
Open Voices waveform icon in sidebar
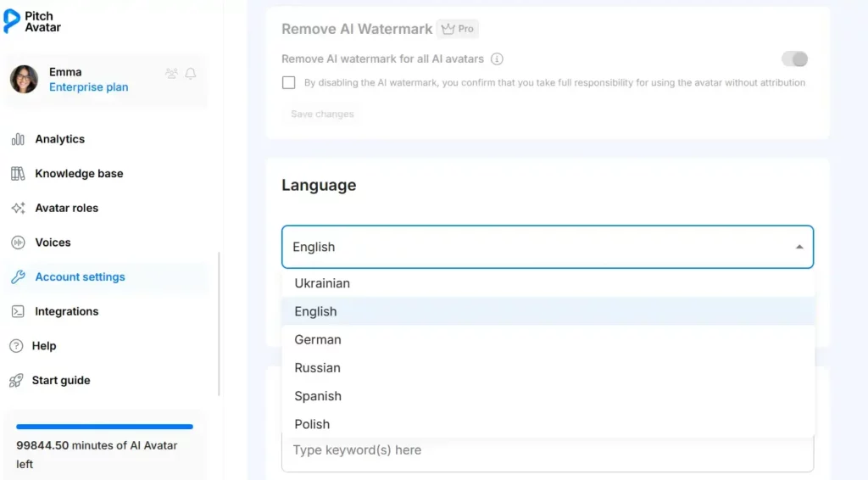18,243
